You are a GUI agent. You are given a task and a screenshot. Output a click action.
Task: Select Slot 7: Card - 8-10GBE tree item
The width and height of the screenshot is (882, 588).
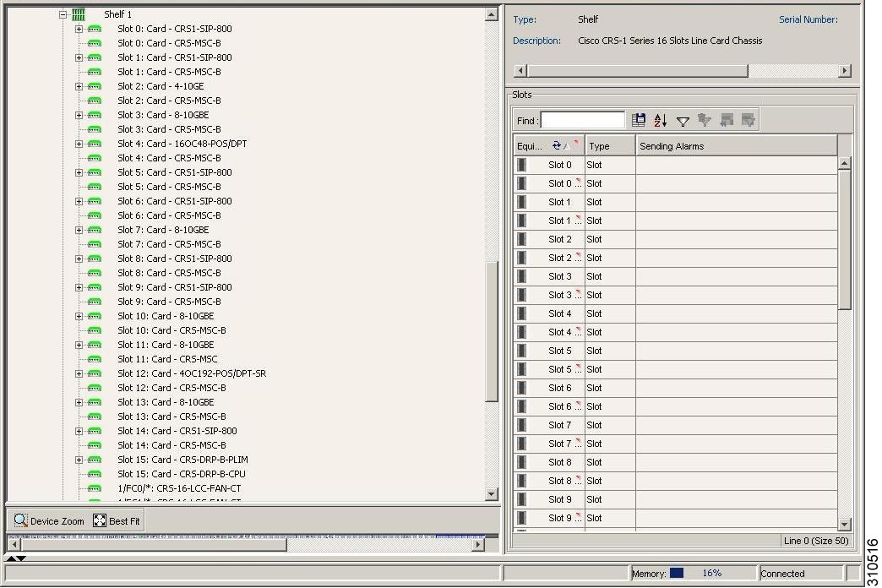click(x=163, y=230)
